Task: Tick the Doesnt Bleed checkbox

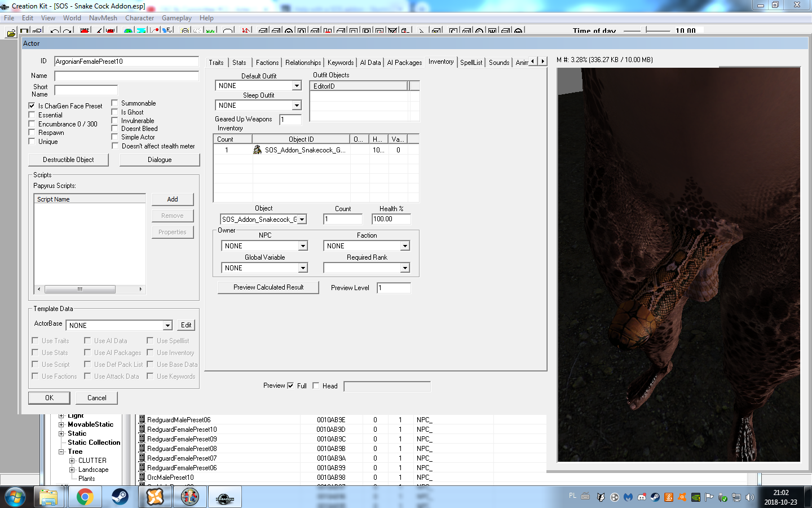Action: pyautogui.click(x=114, y=129)
